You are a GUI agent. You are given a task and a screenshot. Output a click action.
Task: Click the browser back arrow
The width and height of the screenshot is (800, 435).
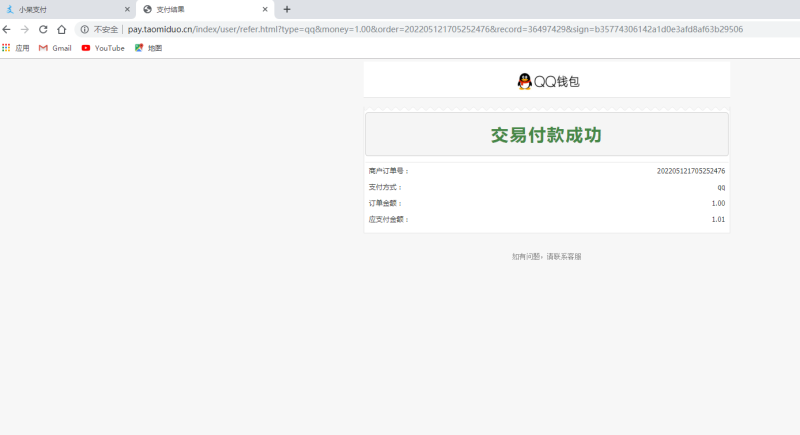click(7, 30)
